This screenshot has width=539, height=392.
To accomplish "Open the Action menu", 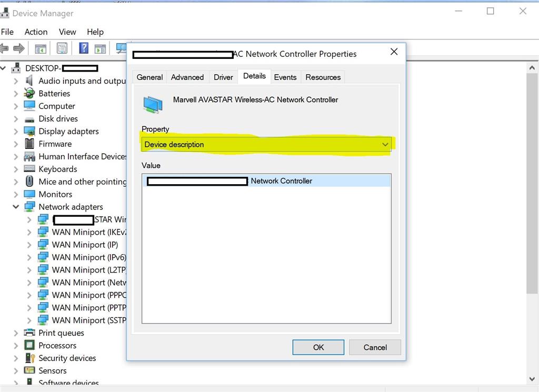I will 36,32.
